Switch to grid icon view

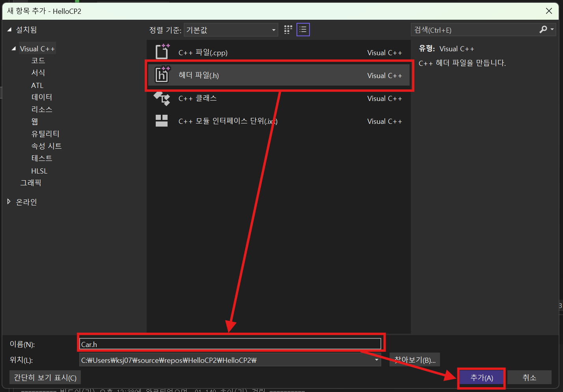pyautogui.click(x=288, y=30)
